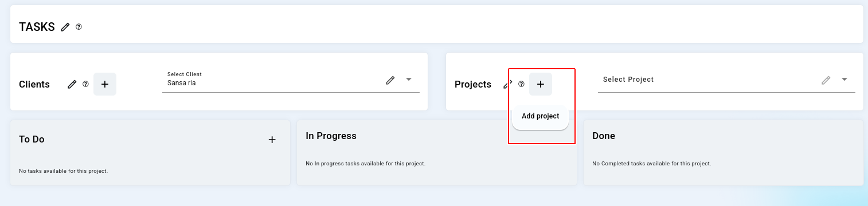Open the Projects help question mark icon
868x206 pixels.
pos(521,84)
